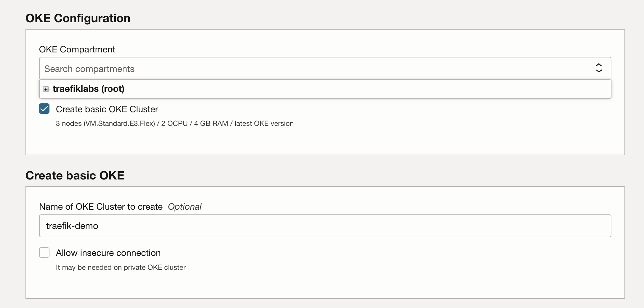Focus the cluster name field containing traefik-demo
This screenshot has height=308, width=644.
(x=325, y=226)
